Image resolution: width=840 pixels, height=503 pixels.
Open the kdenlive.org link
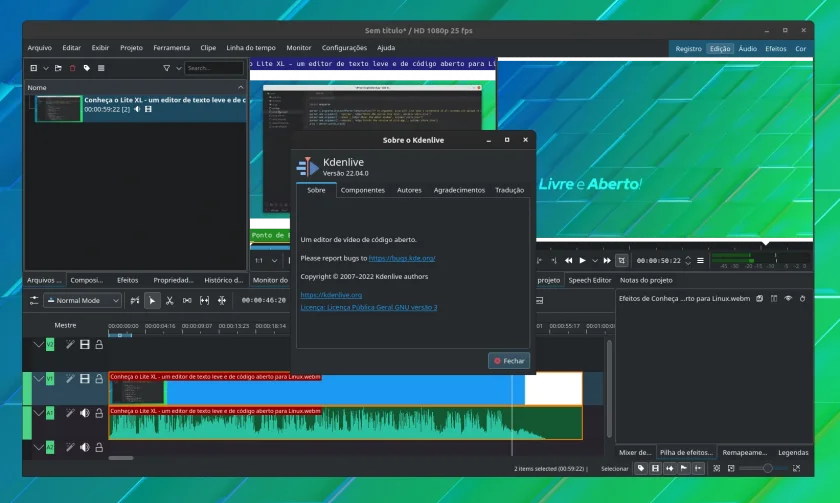click(x=331, y=295)
